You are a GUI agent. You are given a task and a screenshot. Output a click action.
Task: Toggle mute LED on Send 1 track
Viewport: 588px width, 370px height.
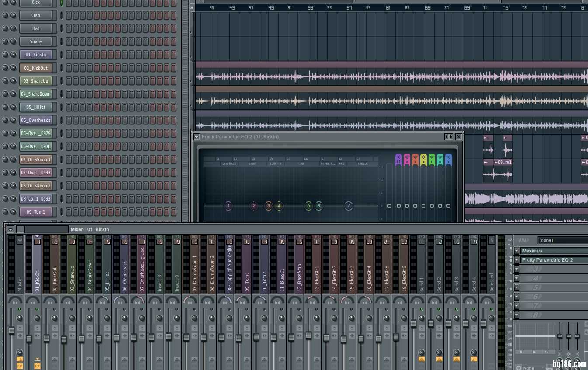422,309
